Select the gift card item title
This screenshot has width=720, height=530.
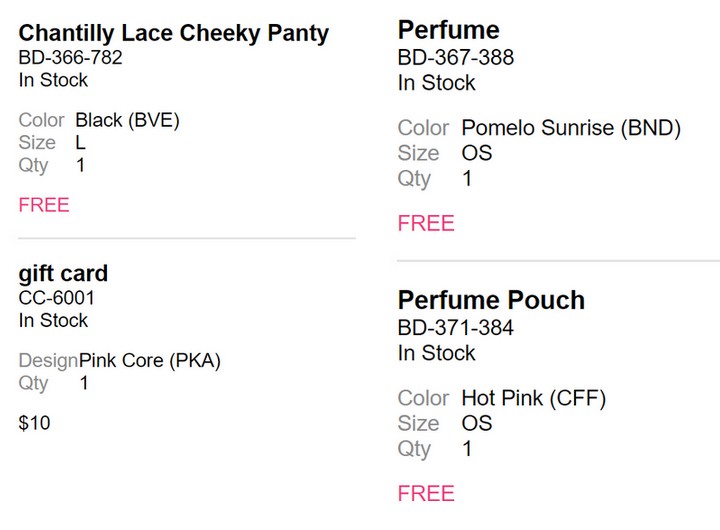(x=63, y=274)
